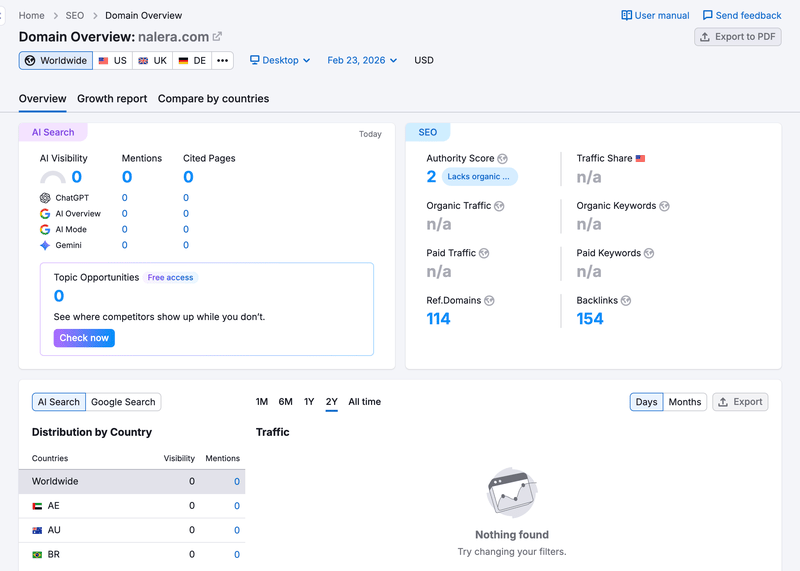Screen dimensions: 800x571
Task: Select the Worldwide database toggle
Action: pyautogui.click(x=56, y=60)
